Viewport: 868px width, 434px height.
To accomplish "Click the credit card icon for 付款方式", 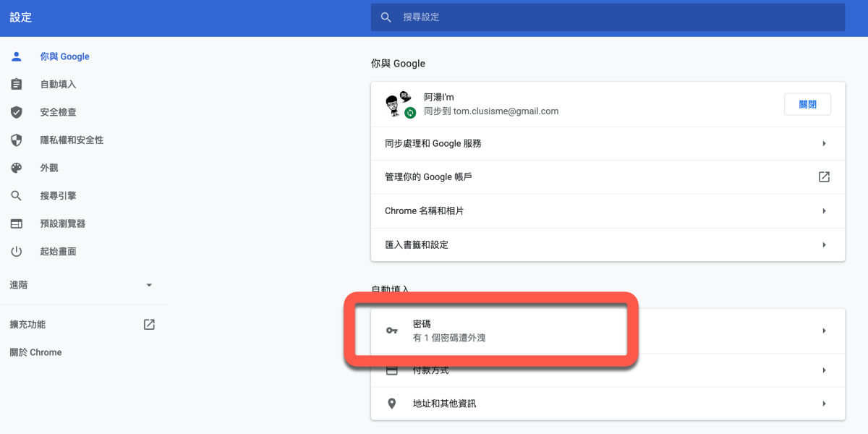I will (x=391, y=370).
